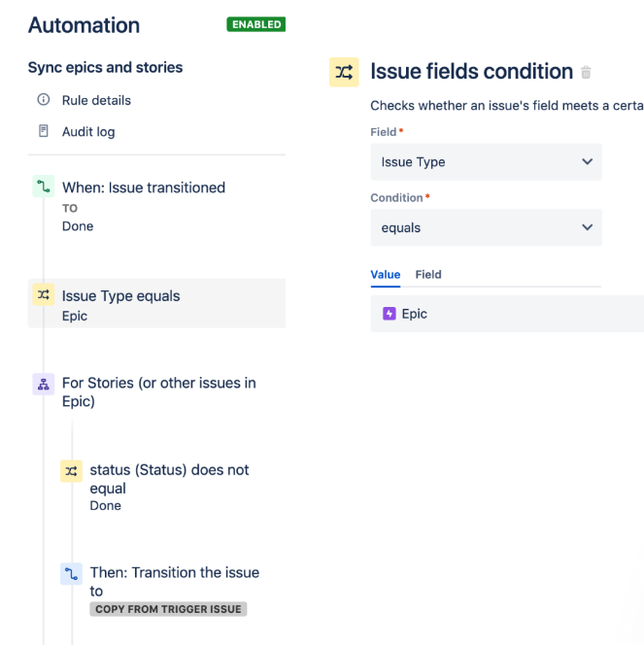The height and width of the screenshot is (645, 644).
Task: Click the purple branch icon for Stories
Action: click(x=43, y=384)
